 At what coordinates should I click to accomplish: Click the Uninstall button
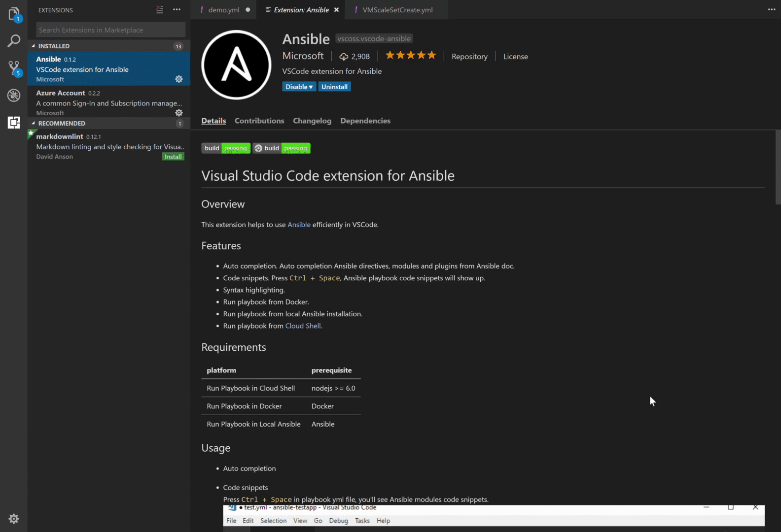pos(335,87)
